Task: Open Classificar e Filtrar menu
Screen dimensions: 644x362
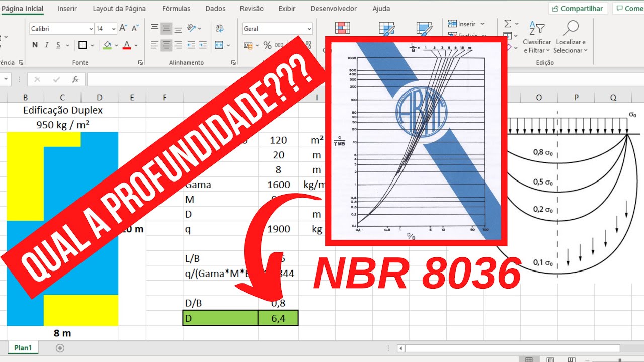Action: tap(537, 37)
